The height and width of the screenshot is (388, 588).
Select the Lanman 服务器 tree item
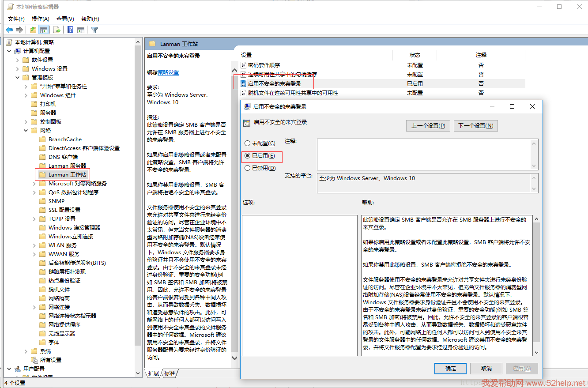click(67, 166)
